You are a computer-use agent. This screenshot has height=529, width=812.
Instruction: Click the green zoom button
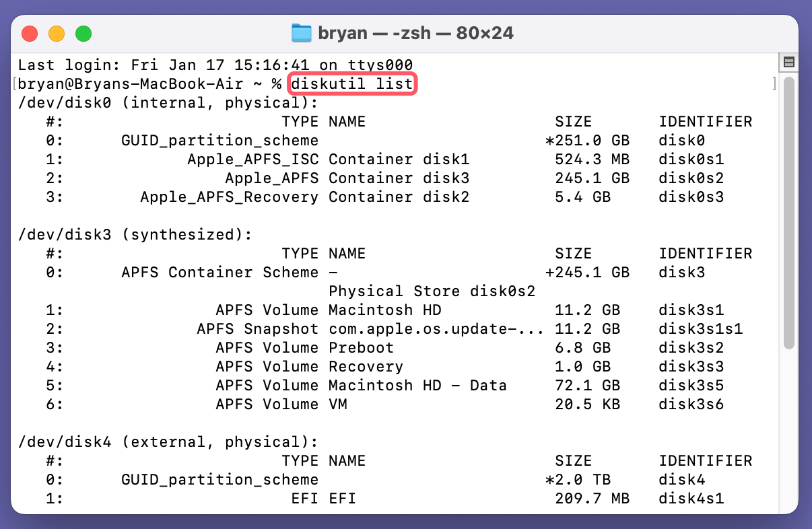tap(83, 32)
